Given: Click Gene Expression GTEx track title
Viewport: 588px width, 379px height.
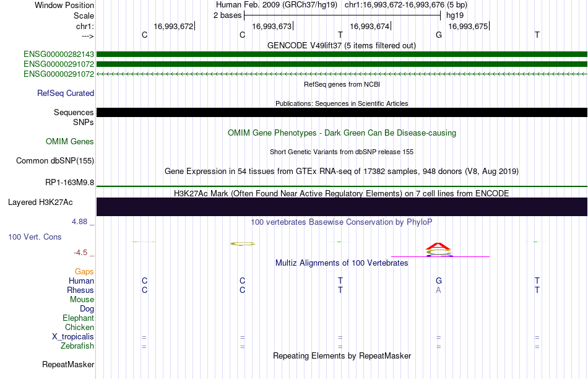Looking at the screenshot, I should coord(342,172).
